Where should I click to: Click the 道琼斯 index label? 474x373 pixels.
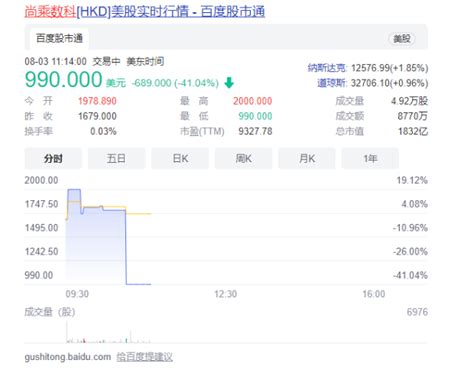tap(332, 83)
